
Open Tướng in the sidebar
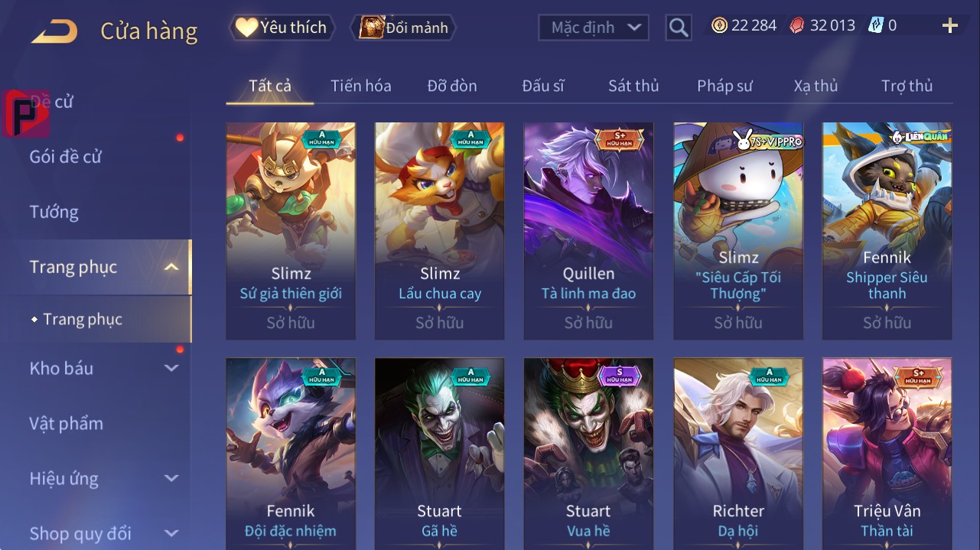point(54,212)
